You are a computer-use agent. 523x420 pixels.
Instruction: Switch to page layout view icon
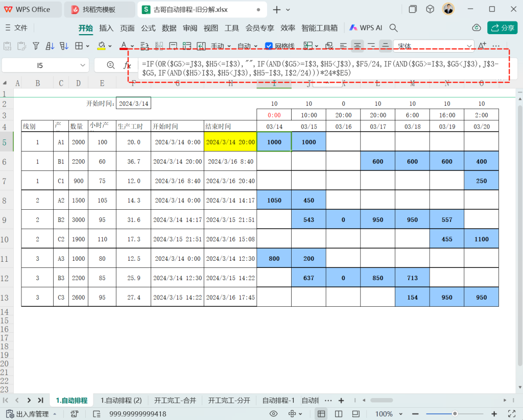click(x=339, y=414)
